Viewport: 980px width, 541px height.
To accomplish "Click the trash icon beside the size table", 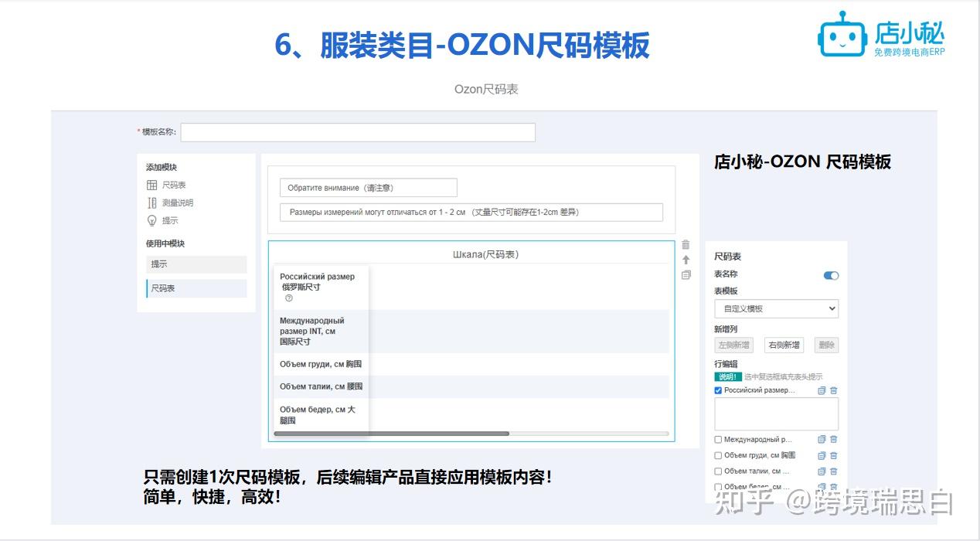I will (686, 247).
